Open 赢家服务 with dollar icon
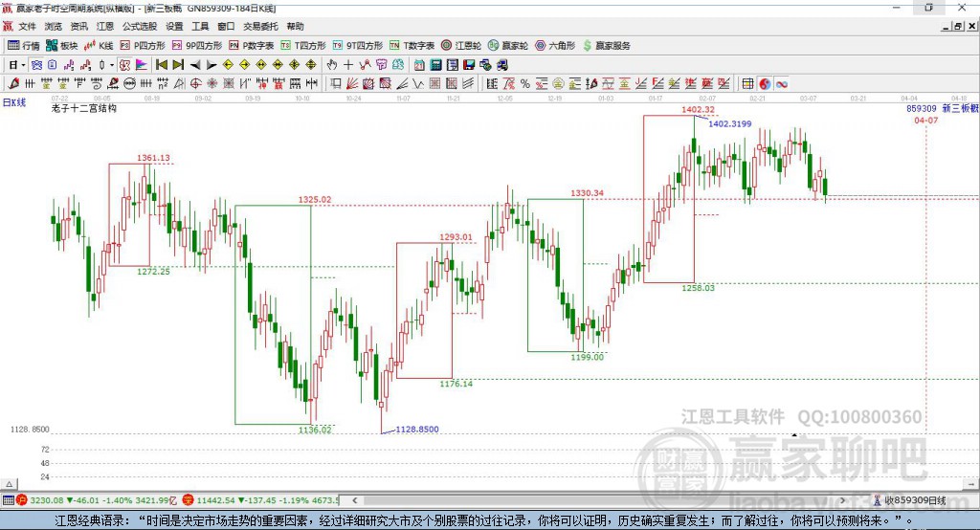The image size is (980, 530). [606, 46]
